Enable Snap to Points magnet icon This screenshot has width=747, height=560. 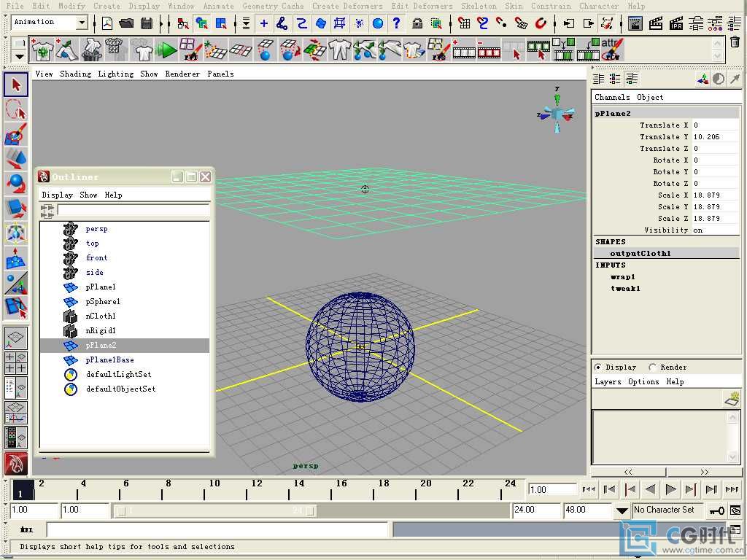click(502, 23)
